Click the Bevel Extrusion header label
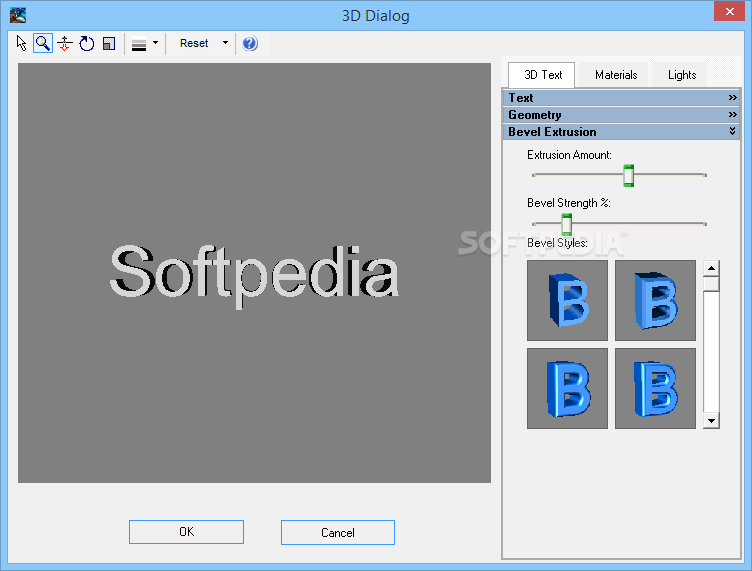The height and width of the screenshot is (571, 752). tap(552, 132)
